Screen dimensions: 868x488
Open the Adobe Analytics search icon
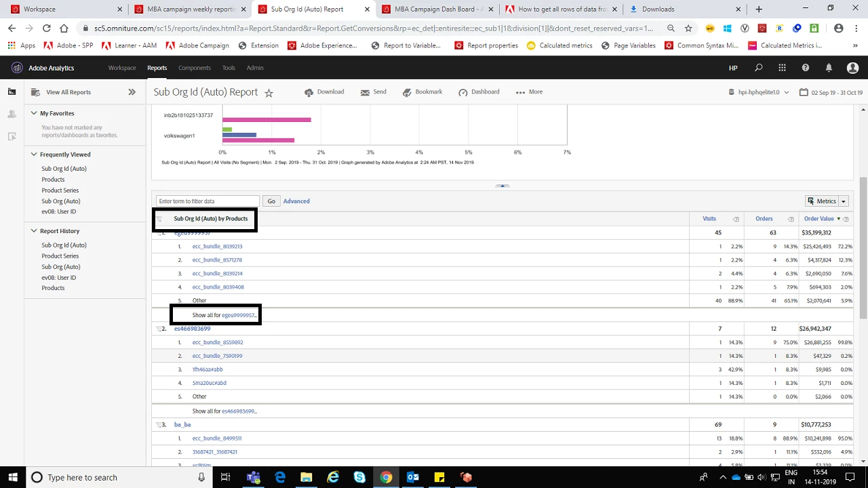[x=759, y=68]
